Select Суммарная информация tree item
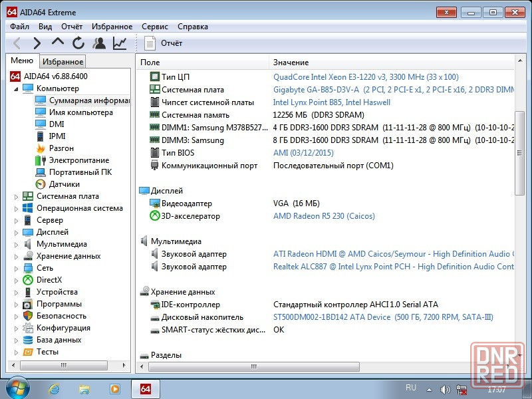532x399 pixels. point(82,100)
